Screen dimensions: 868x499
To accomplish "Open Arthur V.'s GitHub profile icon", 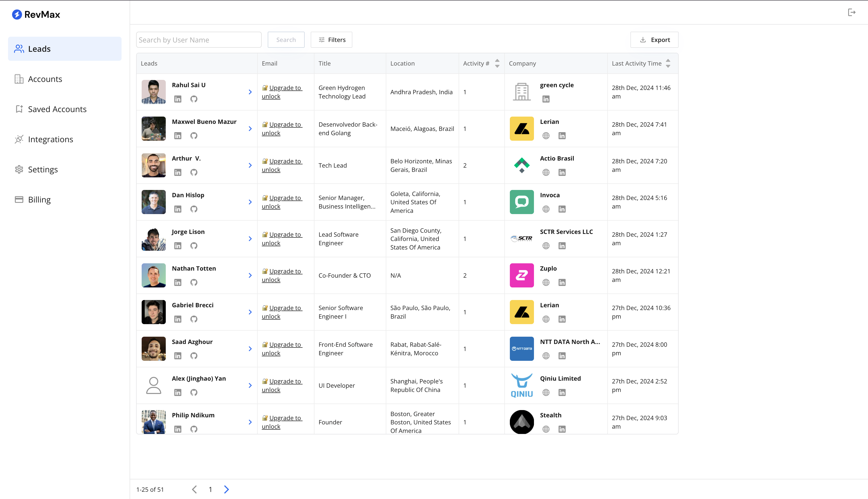I will coord(194,172).
